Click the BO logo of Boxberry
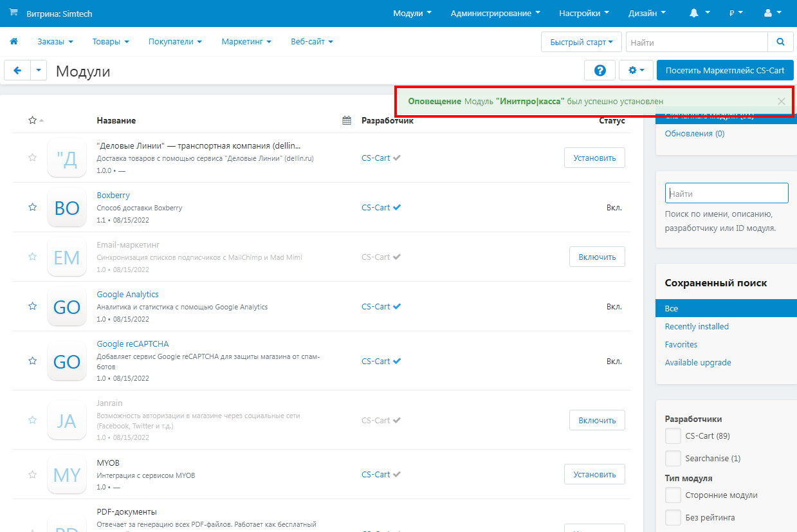The image size is (797, 532). click(67, 207)
